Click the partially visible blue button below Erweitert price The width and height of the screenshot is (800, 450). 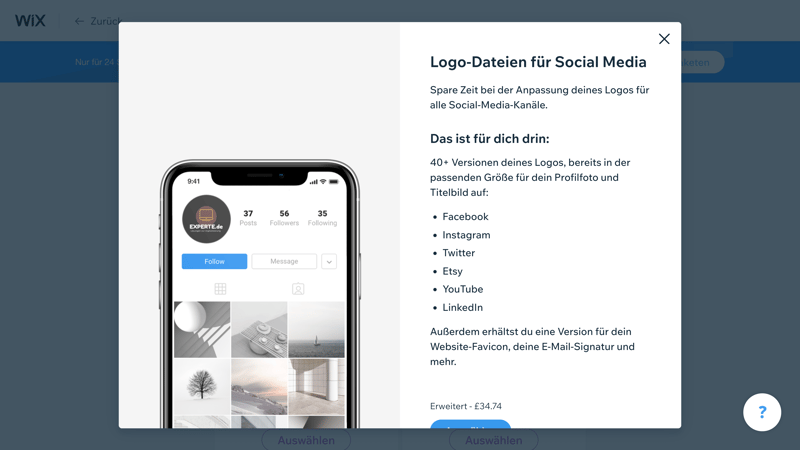point(470,424)
